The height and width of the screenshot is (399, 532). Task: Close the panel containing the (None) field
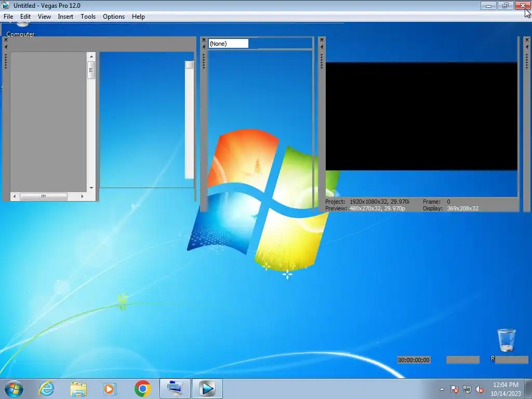pos(204,40)
